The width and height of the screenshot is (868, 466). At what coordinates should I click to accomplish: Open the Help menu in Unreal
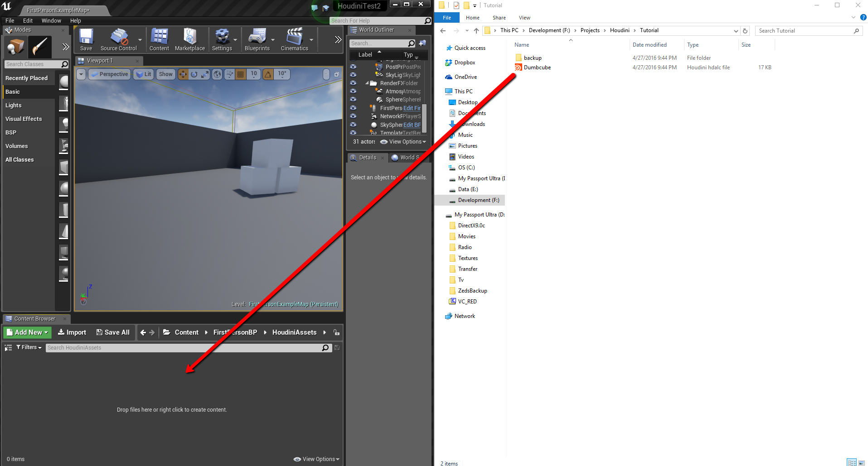[x=75, y=21]
